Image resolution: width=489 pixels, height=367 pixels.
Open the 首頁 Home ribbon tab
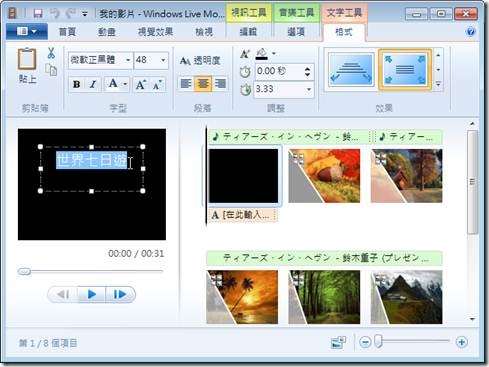pyautogui.click(x=67, y=32)
